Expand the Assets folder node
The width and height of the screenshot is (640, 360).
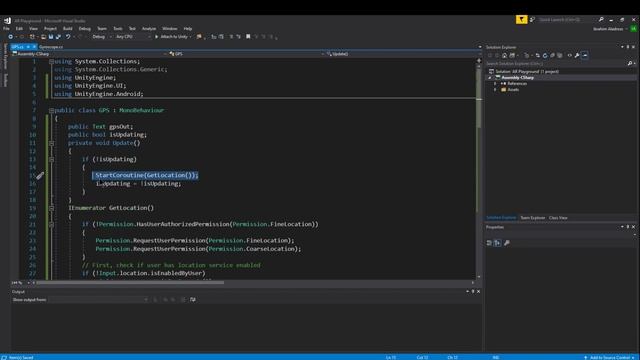tap(496, 90)
